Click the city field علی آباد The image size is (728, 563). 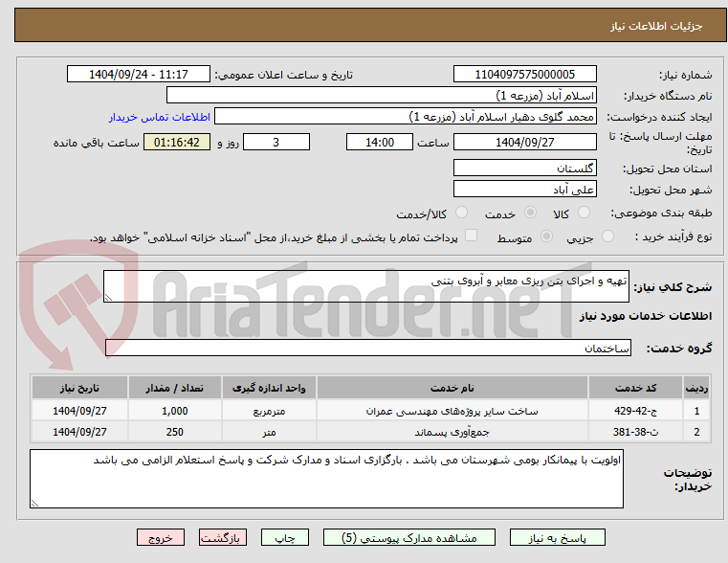tap(524, 189)
